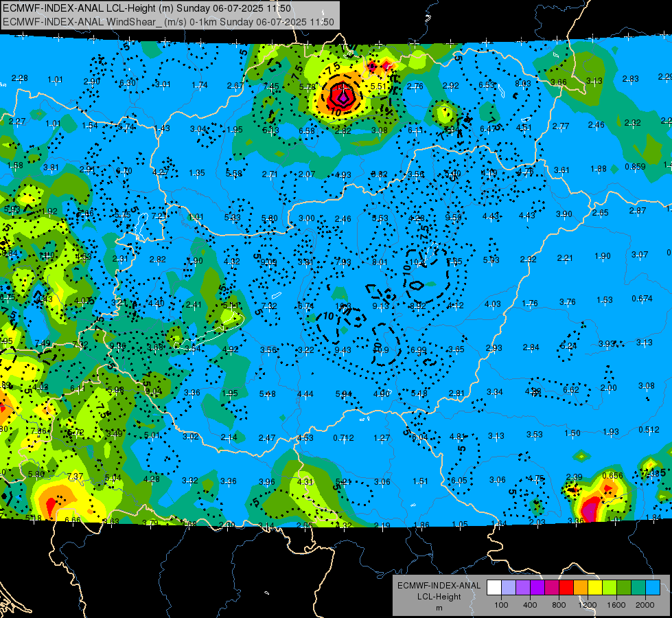Click the wind shear value '1.93'
672x618 pixels.
611,432
